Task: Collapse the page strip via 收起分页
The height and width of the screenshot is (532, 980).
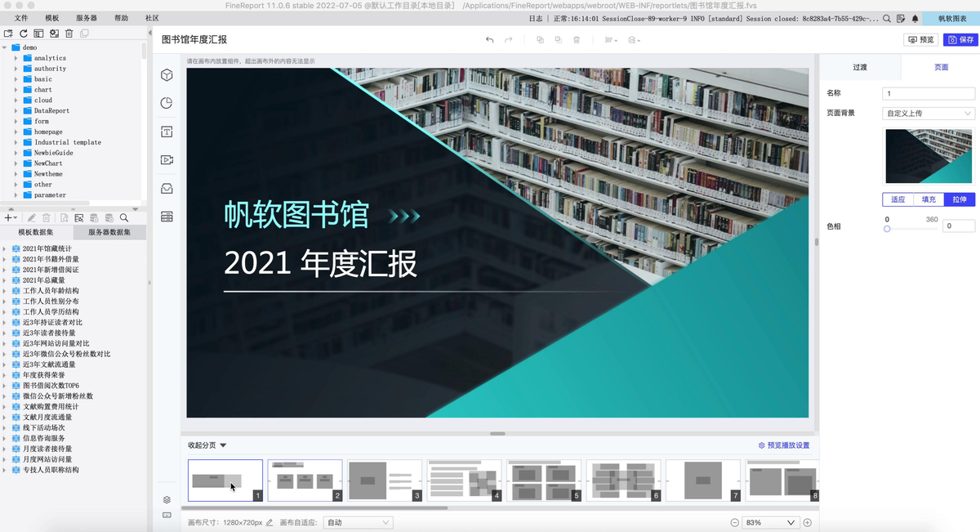Action: point(207,445)
